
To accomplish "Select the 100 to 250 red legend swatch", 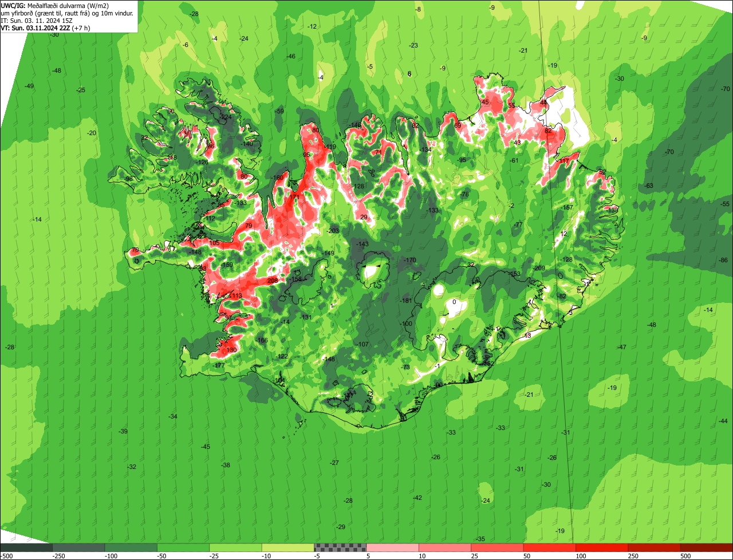I will tap(602, 547).
